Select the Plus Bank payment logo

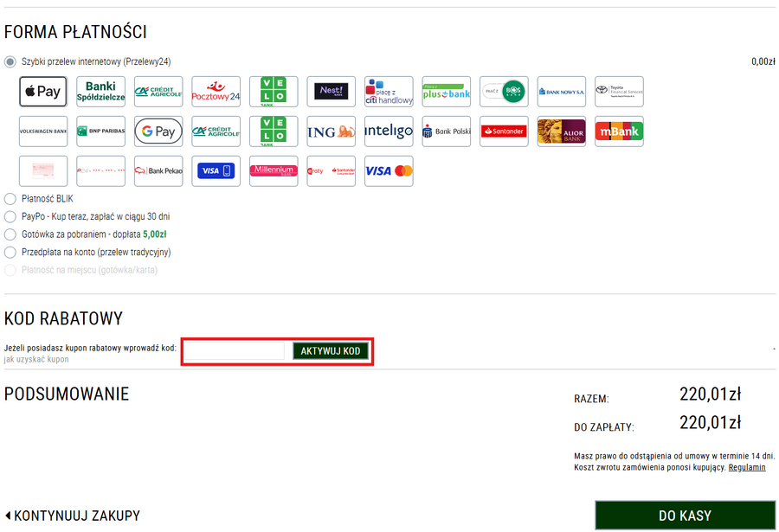coord(446,92)
